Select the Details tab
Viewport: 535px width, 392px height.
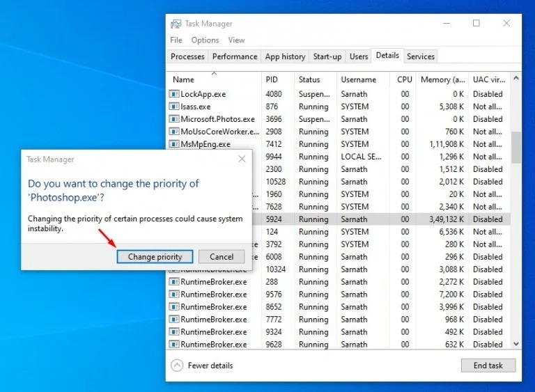387,55
